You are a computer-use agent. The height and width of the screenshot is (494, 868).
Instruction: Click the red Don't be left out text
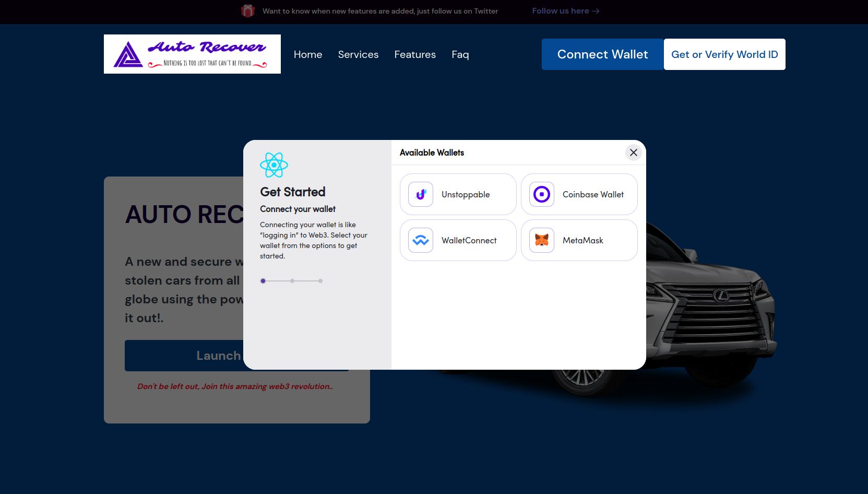point(235,386)
